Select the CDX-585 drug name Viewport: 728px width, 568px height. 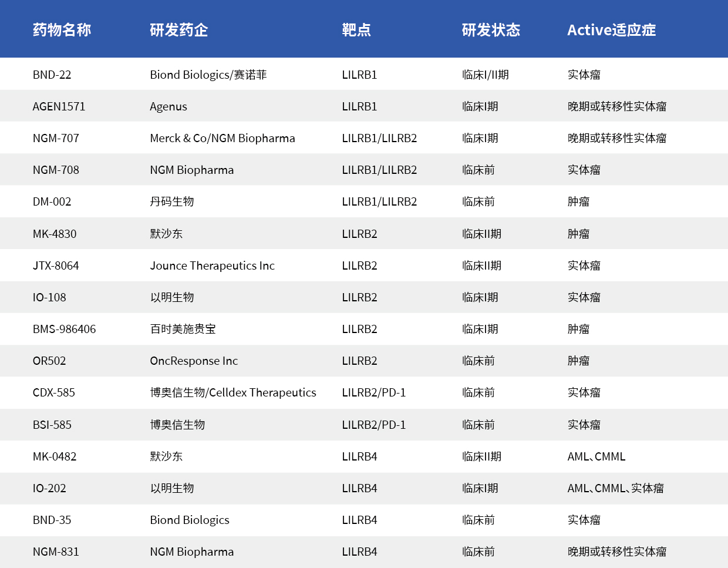[x=53, y=393]
